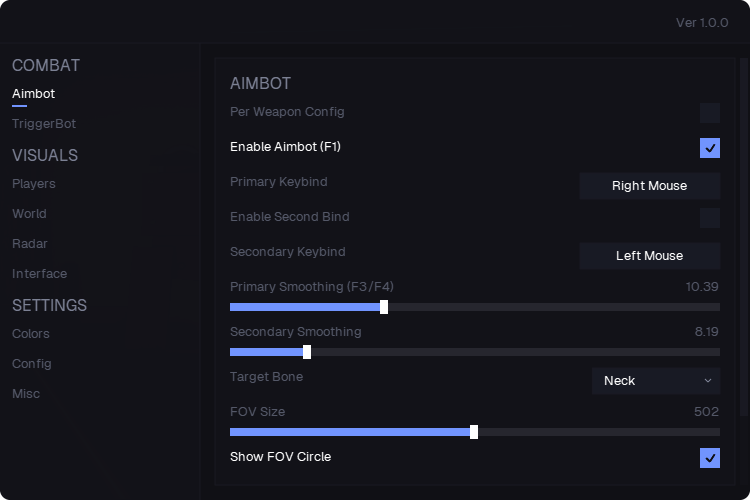Expand the Target Bone dropdown showing Neck
Screen dimensions: 750x500
click(656, 381)
